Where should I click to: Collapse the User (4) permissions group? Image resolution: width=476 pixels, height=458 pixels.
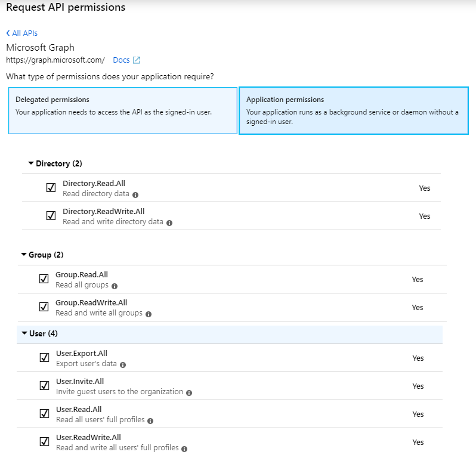[24, 333]
